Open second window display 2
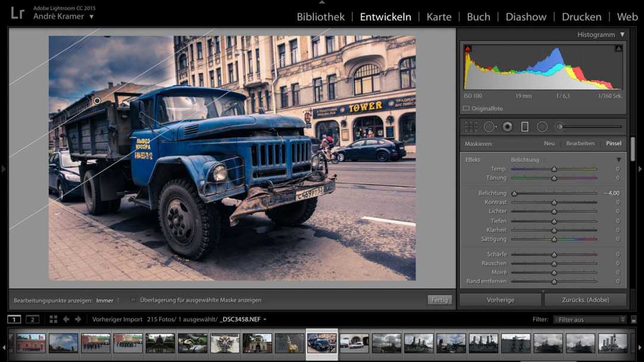 pyautogui.click(x=33, y=319)
